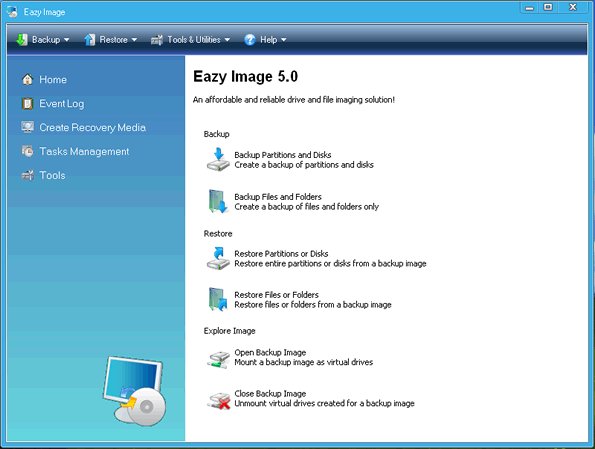The height and width of the screenshot is (449, 595).
Task: Maximize the Eazy Image window
Action: 548,7
